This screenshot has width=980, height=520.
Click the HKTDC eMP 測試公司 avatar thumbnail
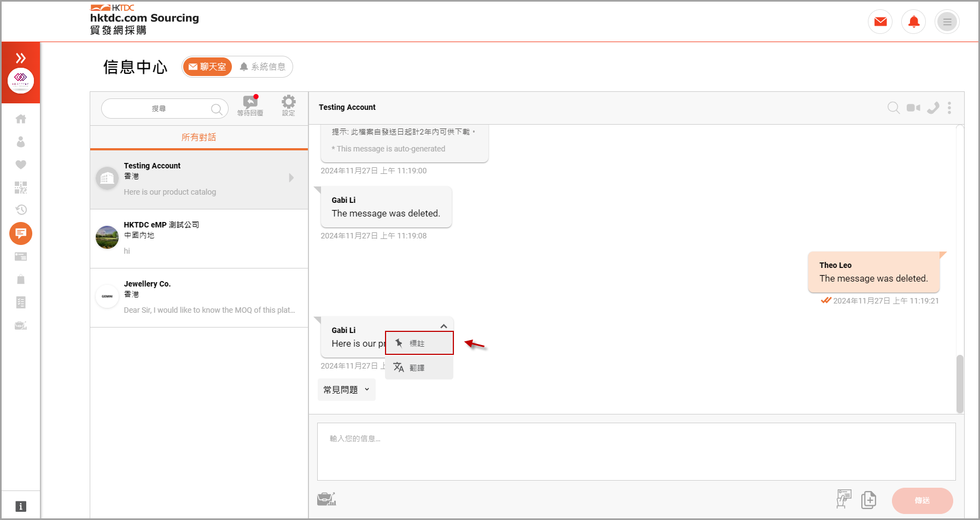pyautogui.click(x=107, y=237)
